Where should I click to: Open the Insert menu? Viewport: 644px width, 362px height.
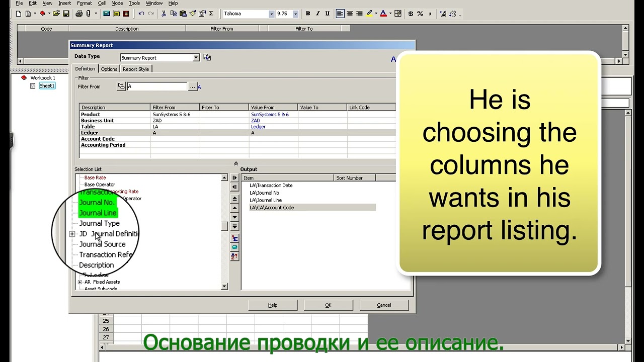click(x=64, y=3)
